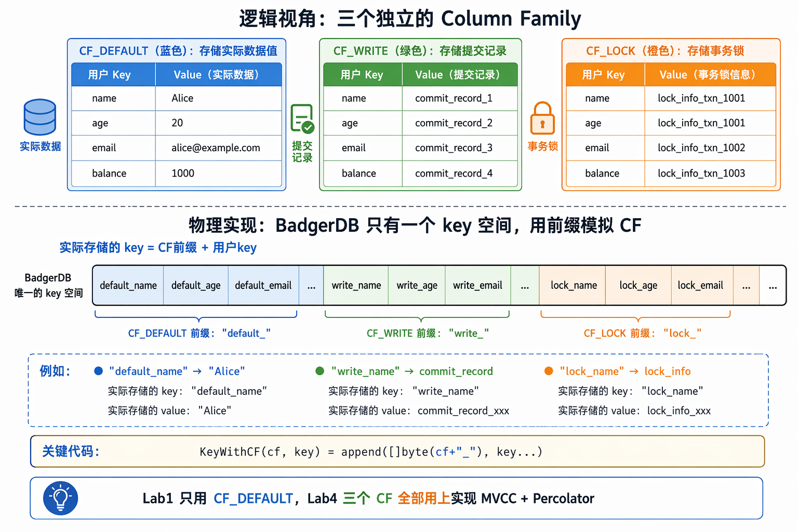The image size is (798, 532).
Task: Select the CF_DEFAULT panel title
Action: click(178, 51)
